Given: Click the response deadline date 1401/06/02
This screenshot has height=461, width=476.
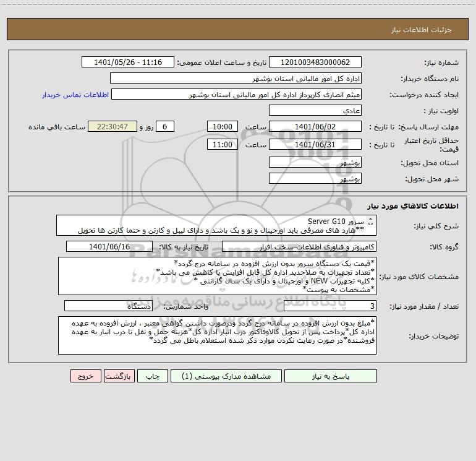Looking at the screenshot, I should pyautogui.click(x=315, y=126).
